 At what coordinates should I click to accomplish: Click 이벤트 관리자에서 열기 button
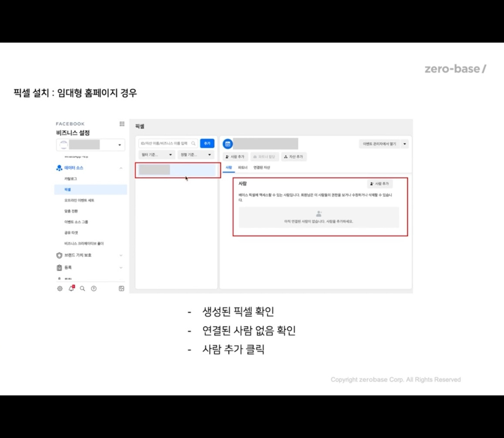380,144
